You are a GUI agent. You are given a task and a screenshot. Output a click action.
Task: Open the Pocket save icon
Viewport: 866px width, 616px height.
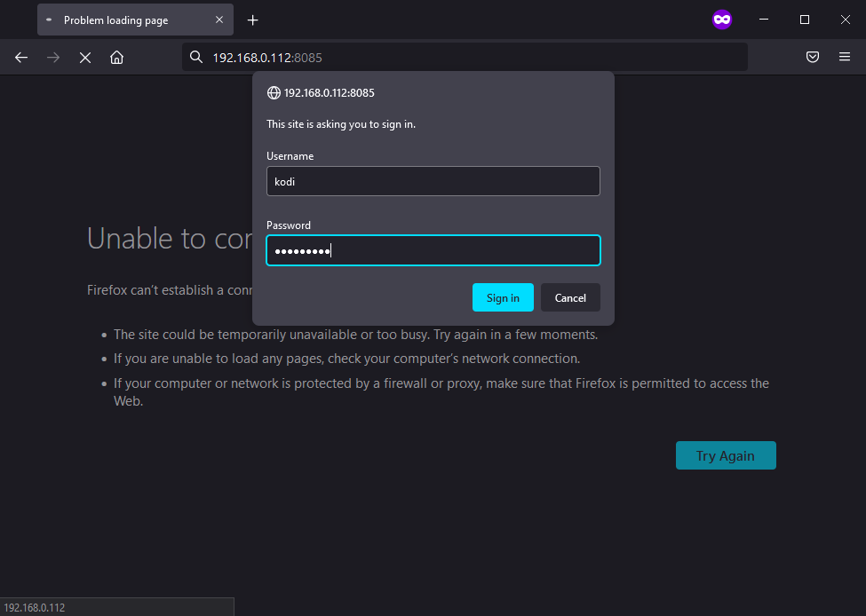pos(813,57)
